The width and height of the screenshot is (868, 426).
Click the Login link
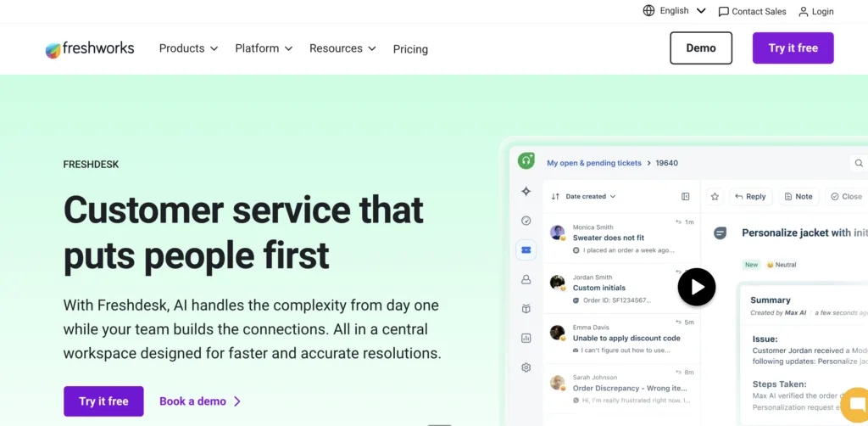click(x=816, y=12)
